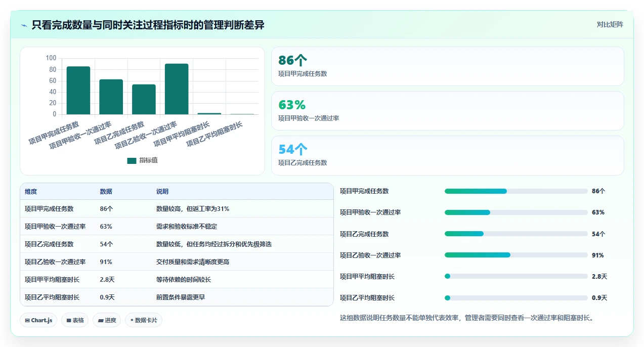Click the 项目甲平均阻塞时长 table row label
The width and height of the screenshot is (644, 347).
pyautogui.click(x=52, y=280)
